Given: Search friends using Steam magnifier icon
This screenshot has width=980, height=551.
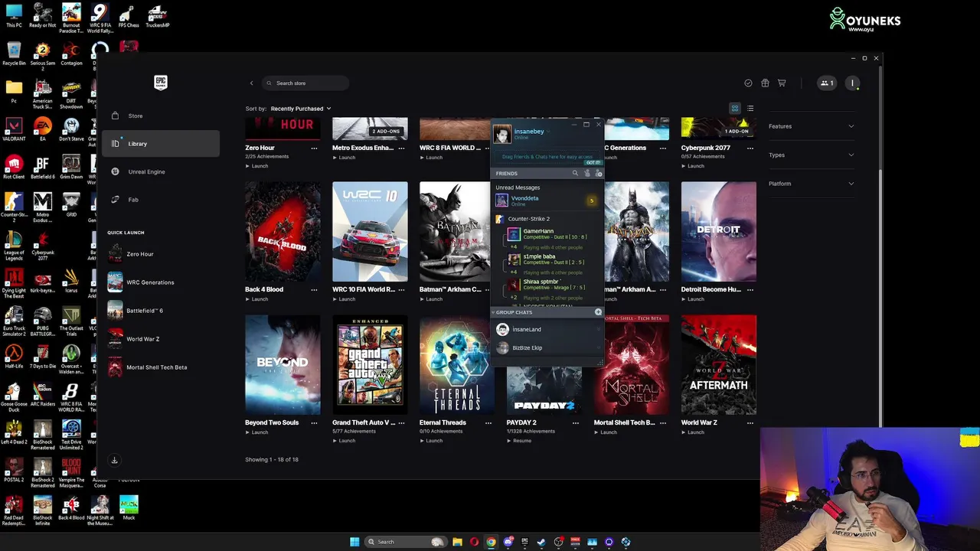Looking at the screenshot, I should (x=575, y=174).
